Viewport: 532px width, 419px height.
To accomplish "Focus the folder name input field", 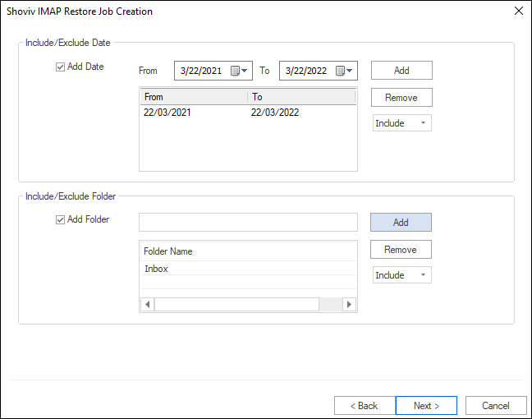I will tap(249, 223).
